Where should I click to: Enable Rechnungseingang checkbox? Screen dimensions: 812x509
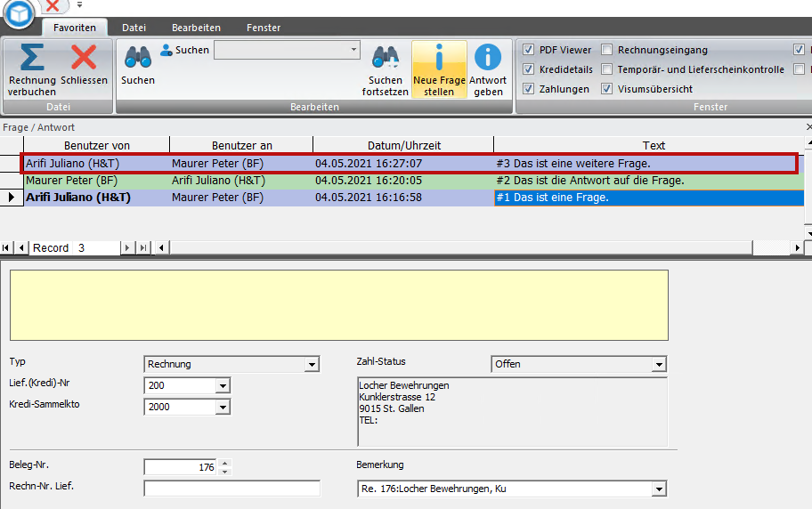pyautogui.click(x=607, y=50)
